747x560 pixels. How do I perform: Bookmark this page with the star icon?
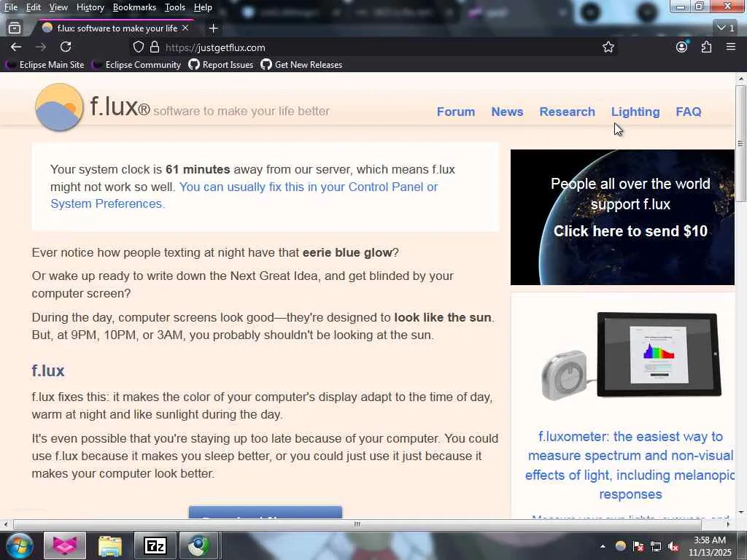(x=608, y=47)
